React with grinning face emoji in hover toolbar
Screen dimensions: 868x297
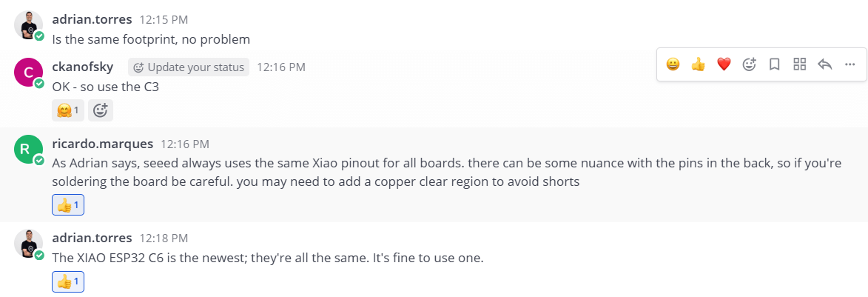[x=673, y=64]
